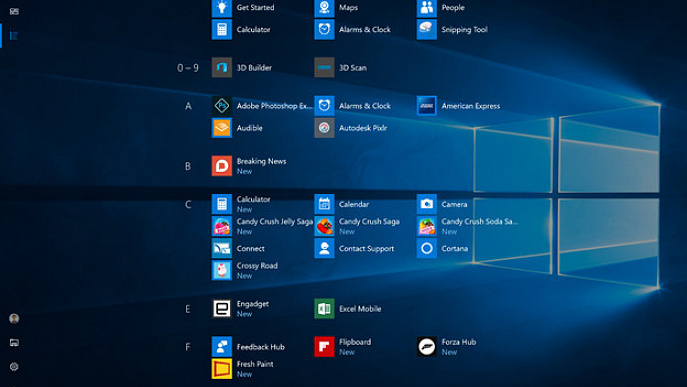Launch the Forza Hub icon
This screenshot has height=387, width=687.
(427, 347)
